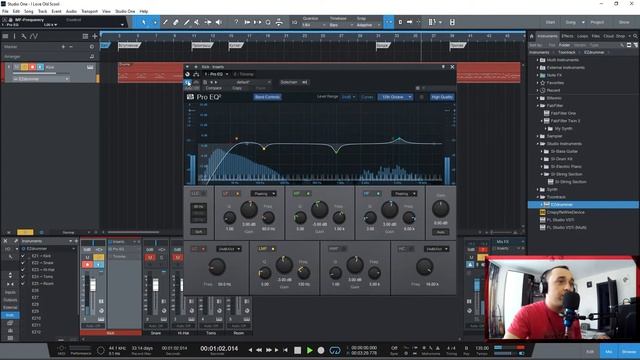Click the Band Controls button

point(267,97)
